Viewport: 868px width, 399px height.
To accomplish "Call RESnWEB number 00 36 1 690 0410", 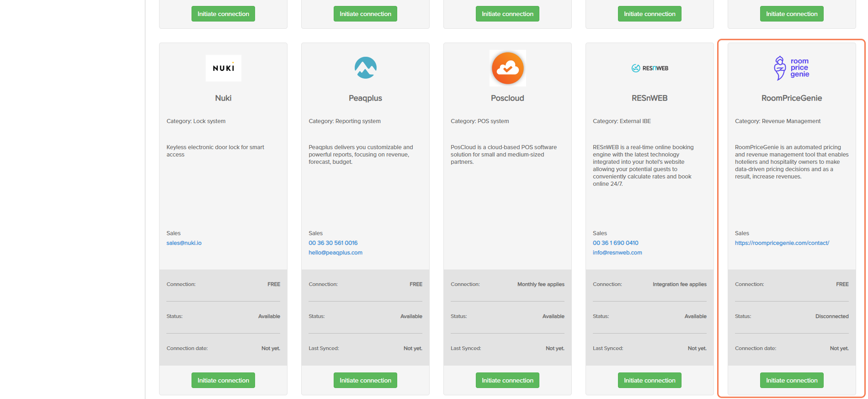I will [615, 243].
